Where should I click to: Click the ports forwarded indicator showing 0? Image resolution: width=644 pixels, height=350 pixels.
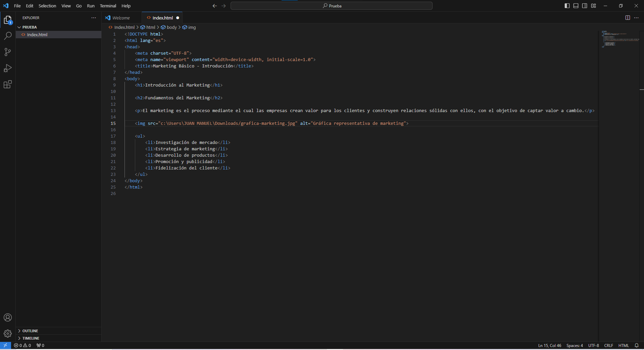click(40, 345)
